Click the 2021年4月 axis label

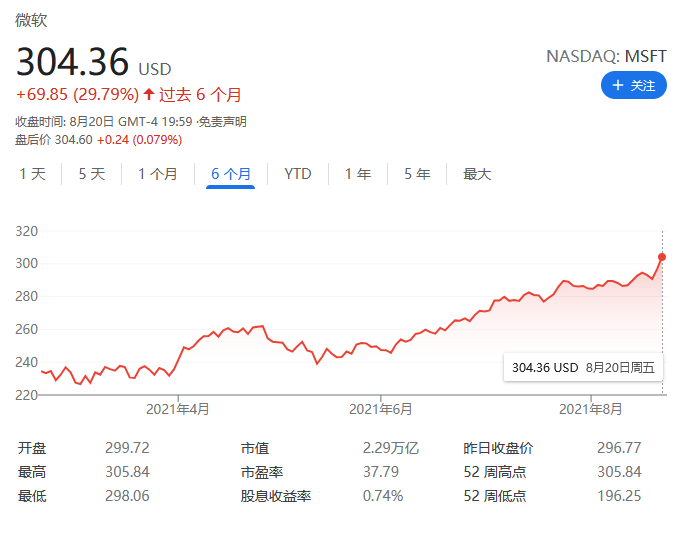pyautogui.click(x=178, y=409)
